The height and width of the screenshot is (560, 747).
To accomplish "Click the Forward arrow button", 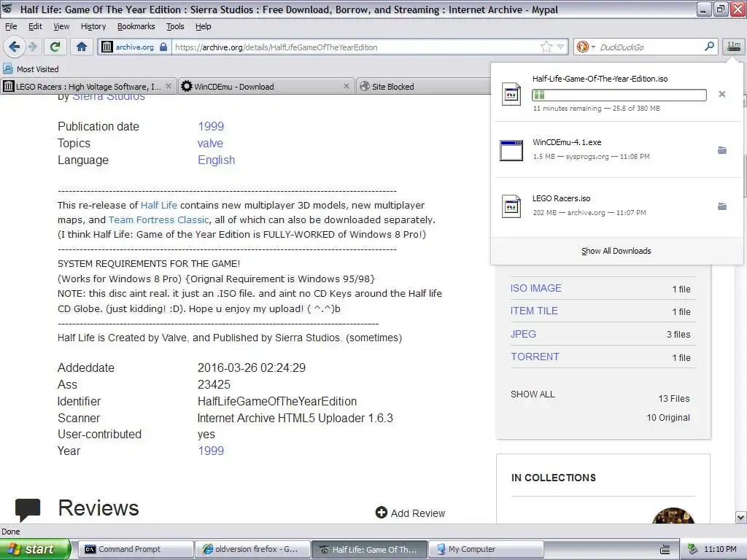I will coord(32,47).
